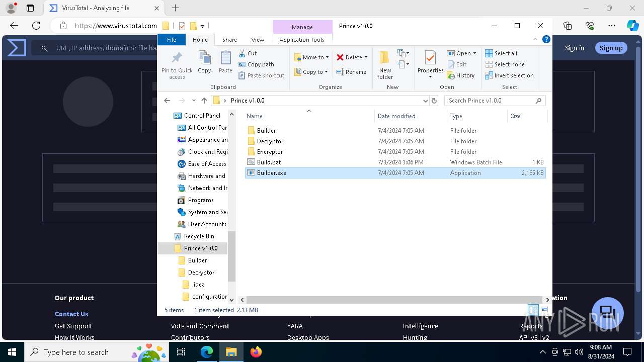Sort by Date modified column
The width and height of the screenshot is (644, 362).
click(x=410, y=116)
